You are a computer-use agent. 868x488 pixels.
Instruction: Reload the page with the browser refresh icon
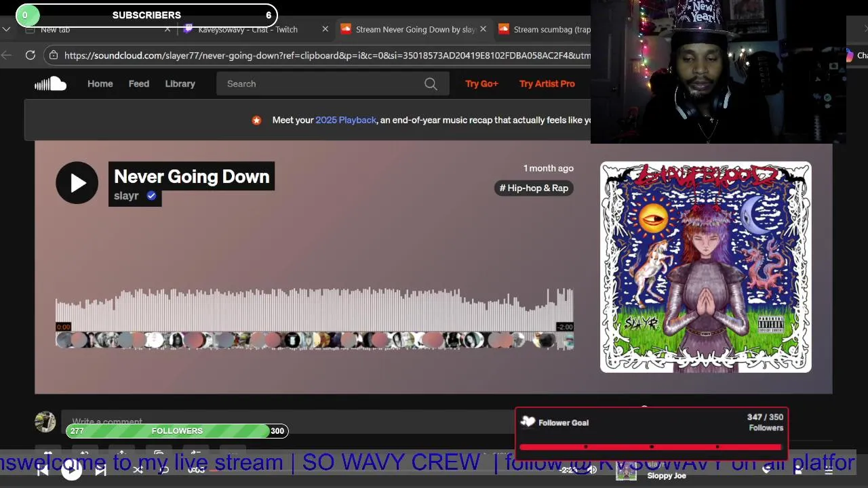coord(31,56)
